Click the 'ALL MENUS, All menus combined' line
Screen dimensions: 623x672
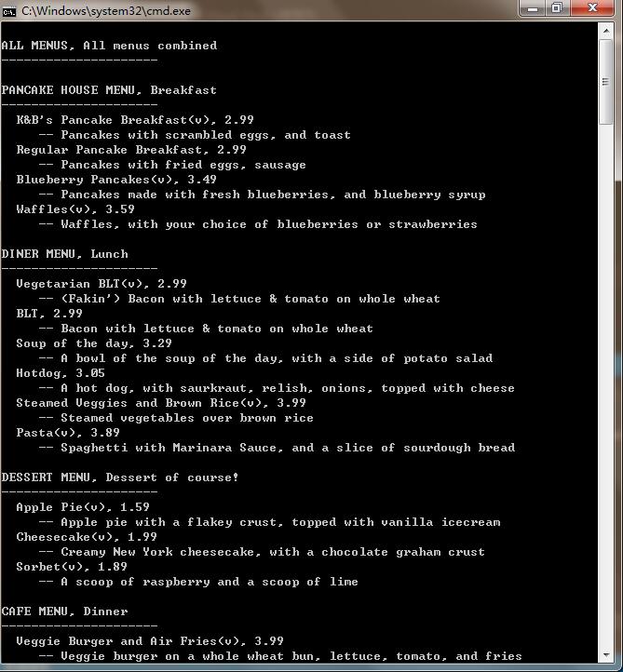(109, 46)
